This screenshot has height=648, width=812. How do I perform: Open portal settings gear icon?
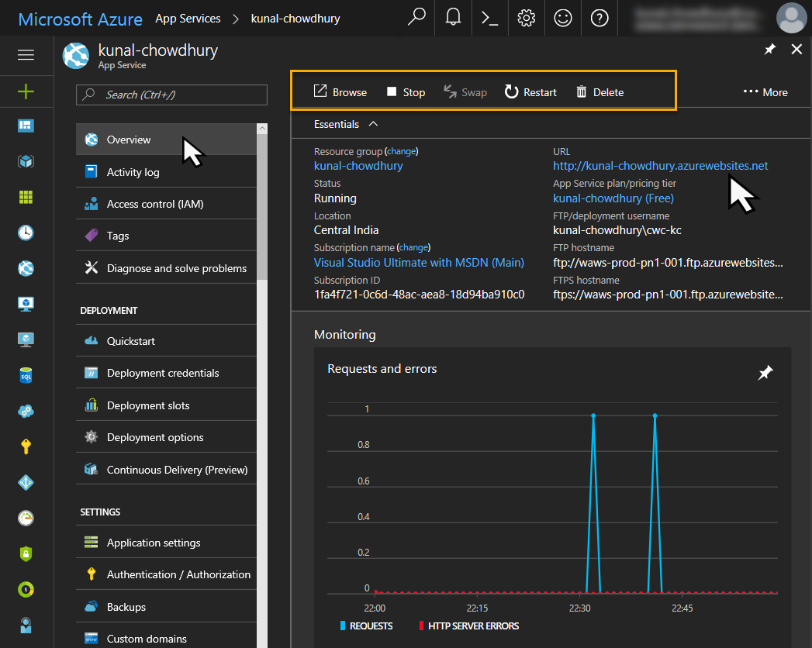[526, 18]
